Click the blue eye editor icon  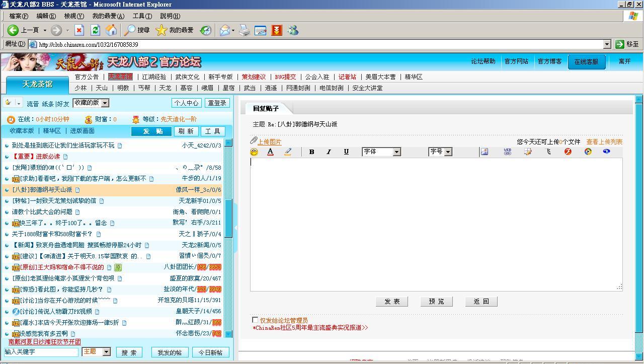coord(606,152)
